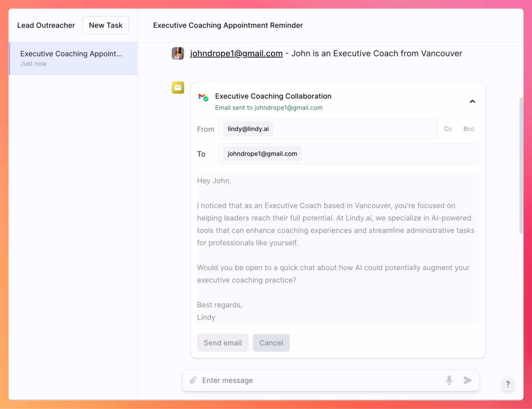This screenshot has width=532, height=409.
Task: Click the yellow envelope email icon
Action: pyautogui.click(x=178, y=88)
